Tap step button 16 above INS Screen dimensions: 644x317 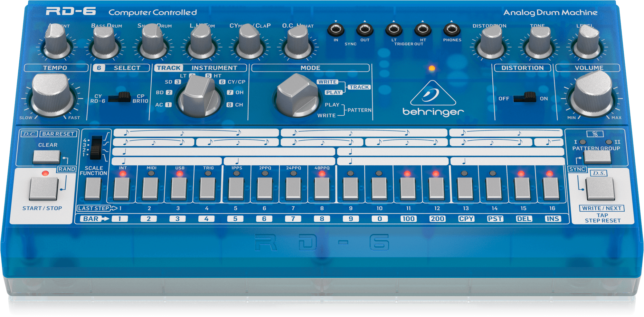pos(551,188)
